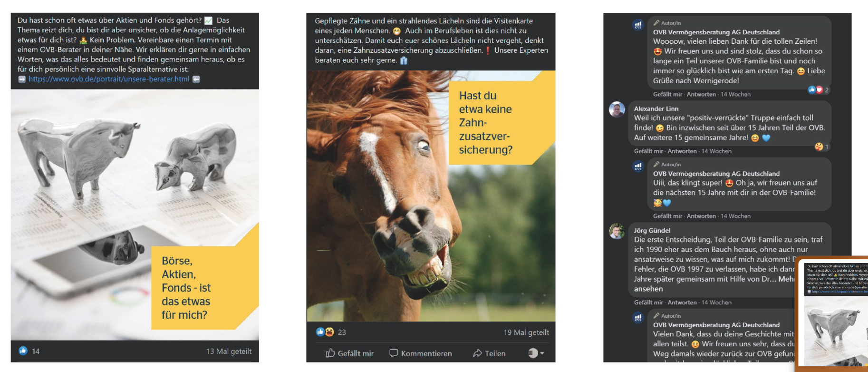Click the thumbs-up Gefällt mir icon
The width and height of the screenshot is (868, 372).
pos(330,353)
